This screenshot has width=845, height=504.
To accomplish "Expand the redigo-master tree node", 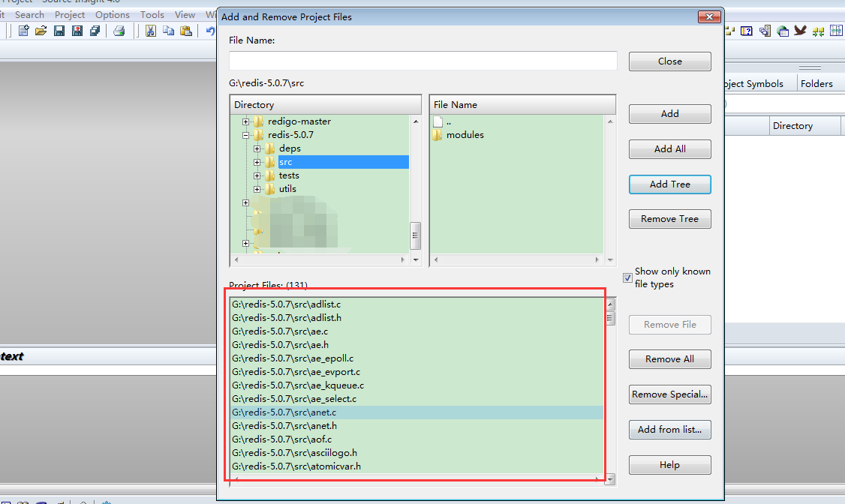I will (245, 121).
